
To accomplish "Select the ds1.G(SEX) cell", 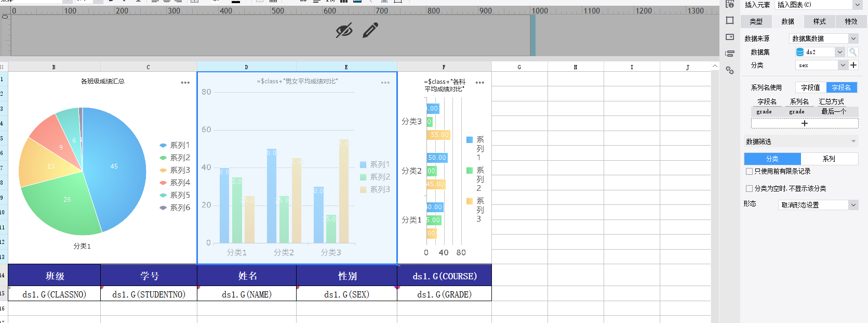I will point(347,294).
